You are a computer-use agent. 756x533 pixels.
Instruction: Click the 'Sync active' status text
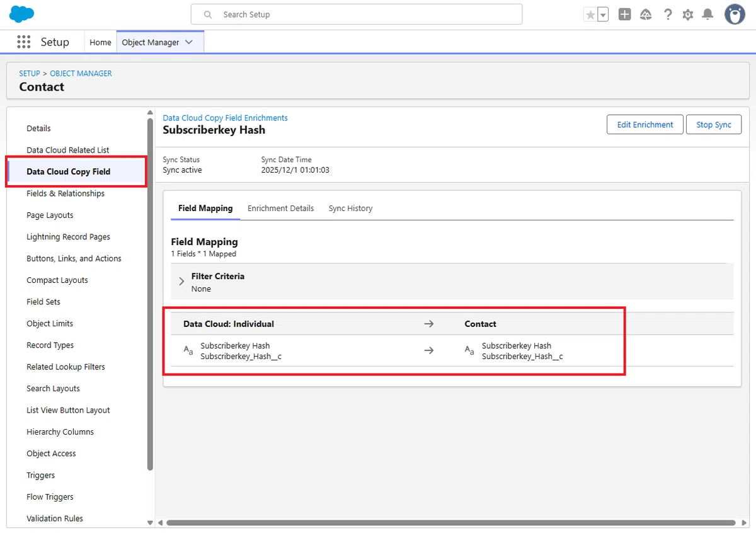(183, 170)
